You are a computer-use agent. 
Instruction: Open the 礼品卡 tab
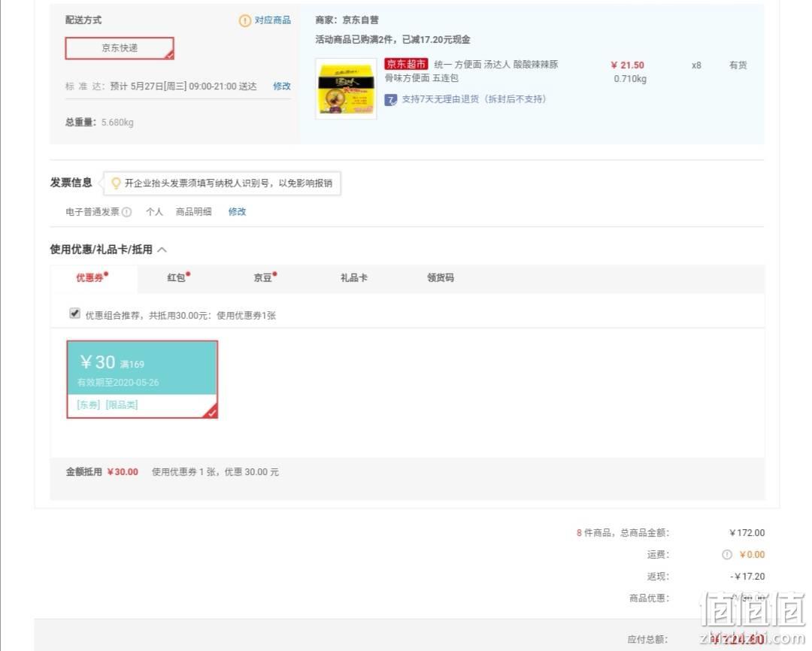[x=353, y=278]
